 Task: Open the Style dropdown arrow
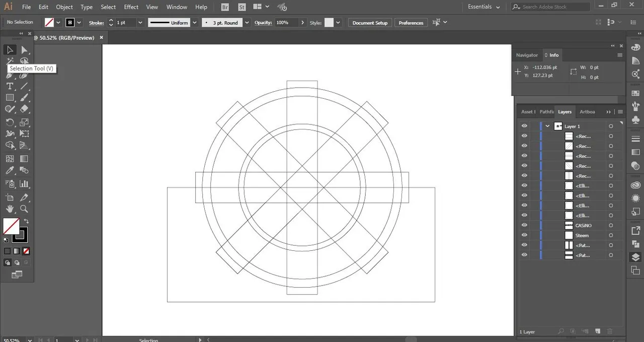point(338,23)
